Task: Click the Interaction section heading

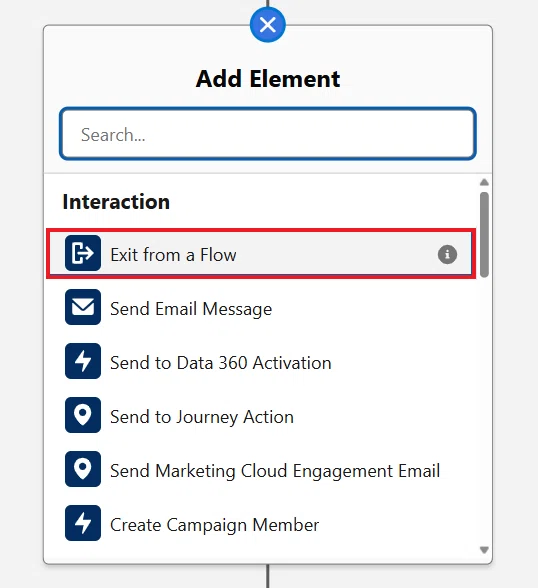Action: click(x=116, y=202)
